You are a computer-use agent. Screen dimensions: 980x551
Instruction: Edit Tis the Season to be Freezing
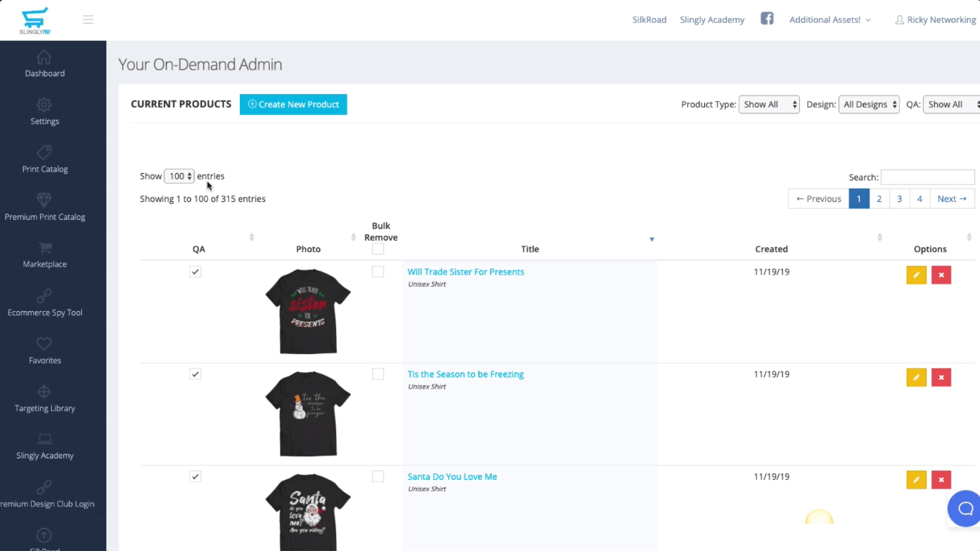[x=916, y=377]
